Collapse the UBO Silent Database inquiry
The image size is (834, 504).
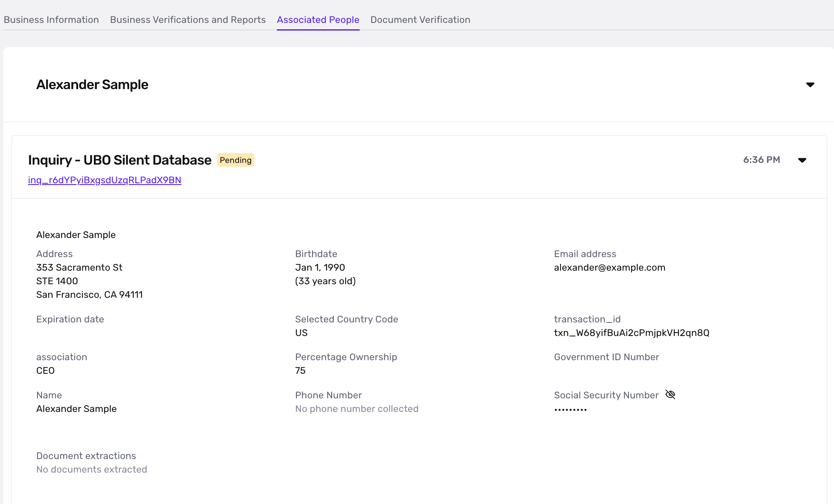[x=802, y=160]
